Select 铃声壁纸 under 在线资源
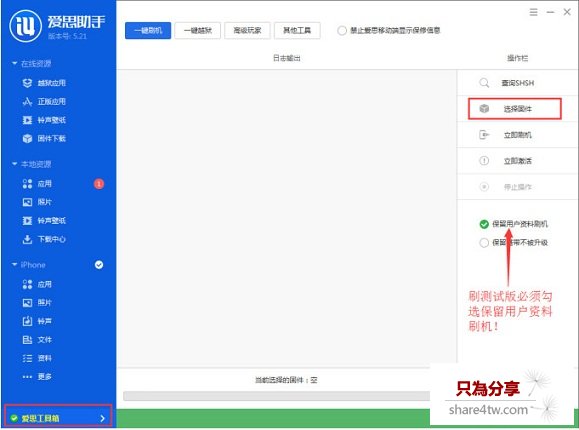 44,120
